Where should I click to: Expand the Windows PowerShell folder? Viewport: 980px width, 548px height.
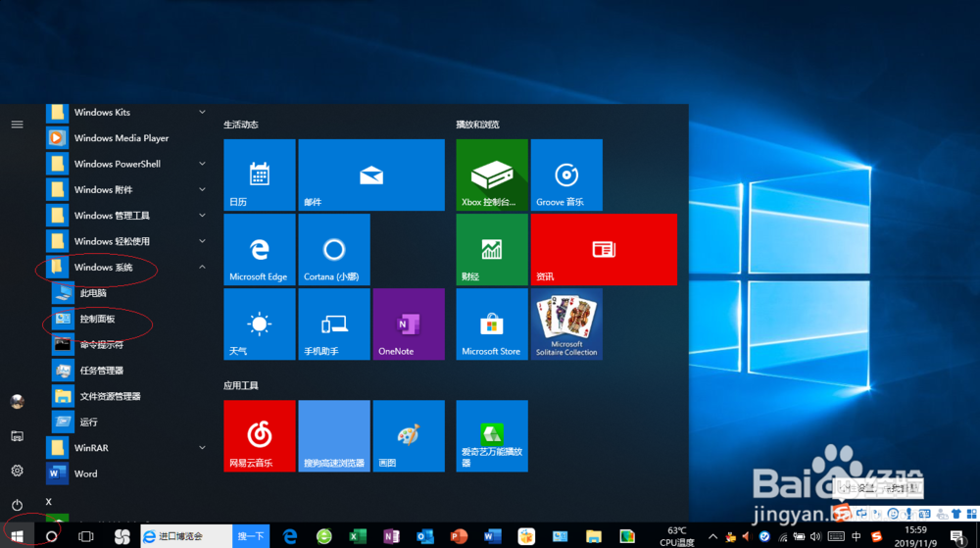[x=127, y=164]
